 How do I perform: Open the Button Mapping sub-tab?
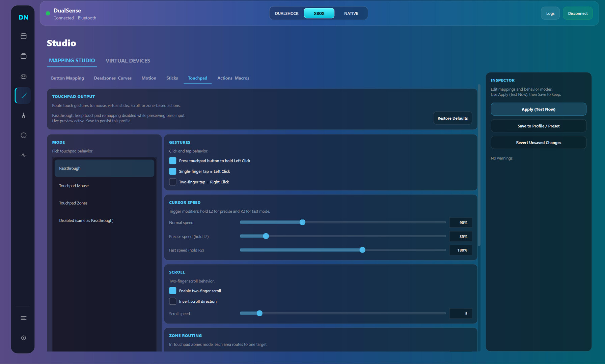(x=67, y=78)
